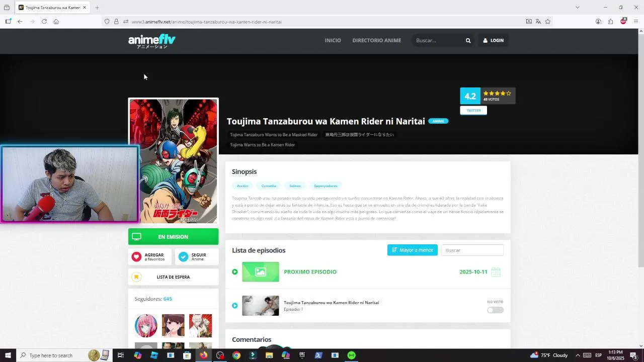Open the LOGIN button
This screenshot has width=644, height=362.
(493, 40)
